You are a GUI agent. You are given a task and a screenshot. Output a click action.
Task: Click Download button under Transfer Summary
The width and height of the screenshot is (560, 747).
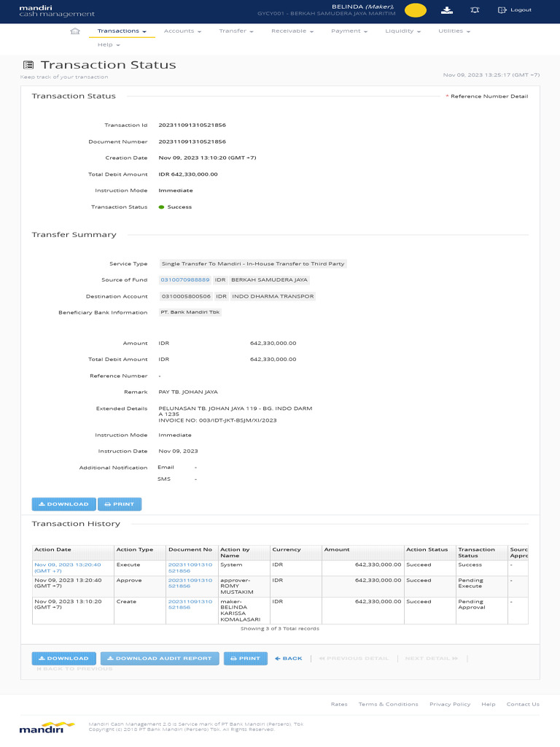[64, 504]
